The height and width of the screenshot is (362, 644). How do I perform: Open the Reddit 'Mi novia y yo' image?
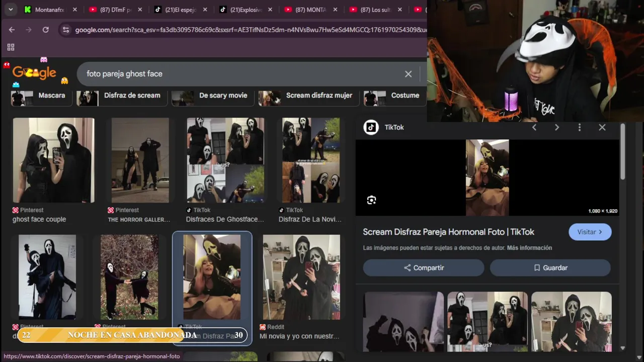coord(301,277)
